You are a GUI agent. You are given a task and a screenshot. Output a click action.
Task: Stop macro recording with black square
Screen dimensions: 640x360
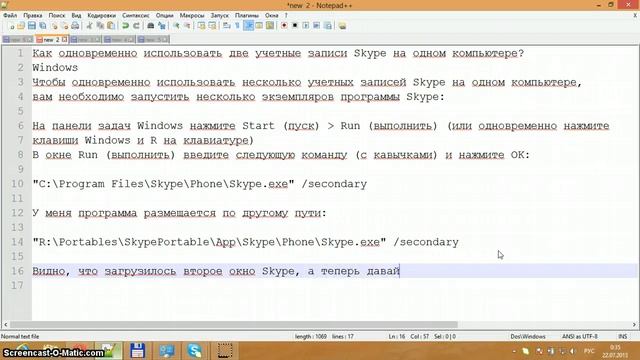(295, 26)
